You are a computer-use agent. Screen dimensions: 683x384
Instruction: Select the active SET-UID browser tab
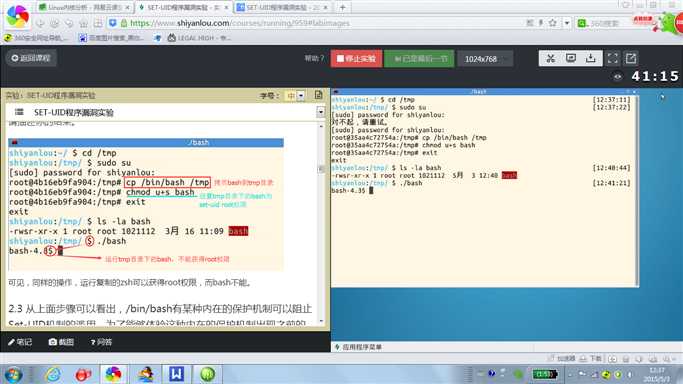184,7
